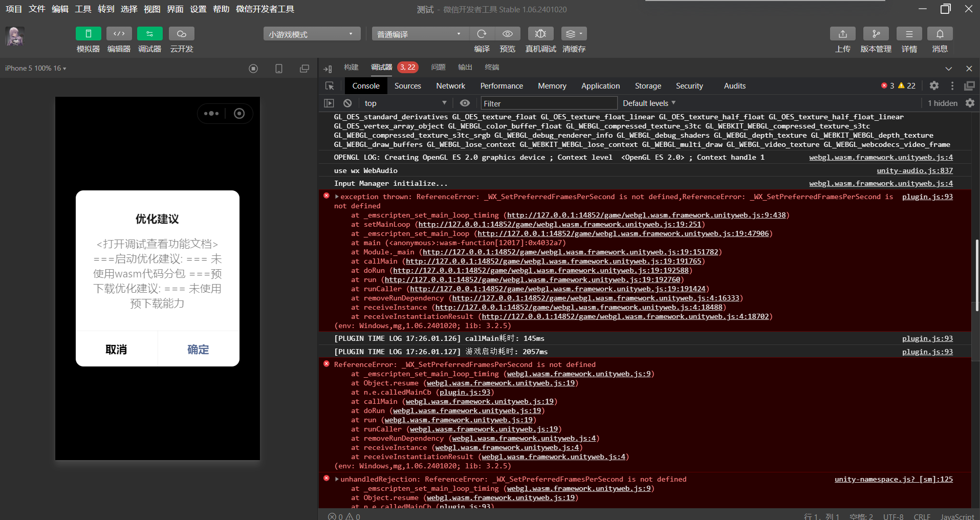The height and width of the screenshot is (520, 980).
Task: Open the 项目 menu
Action: [14, 9]
